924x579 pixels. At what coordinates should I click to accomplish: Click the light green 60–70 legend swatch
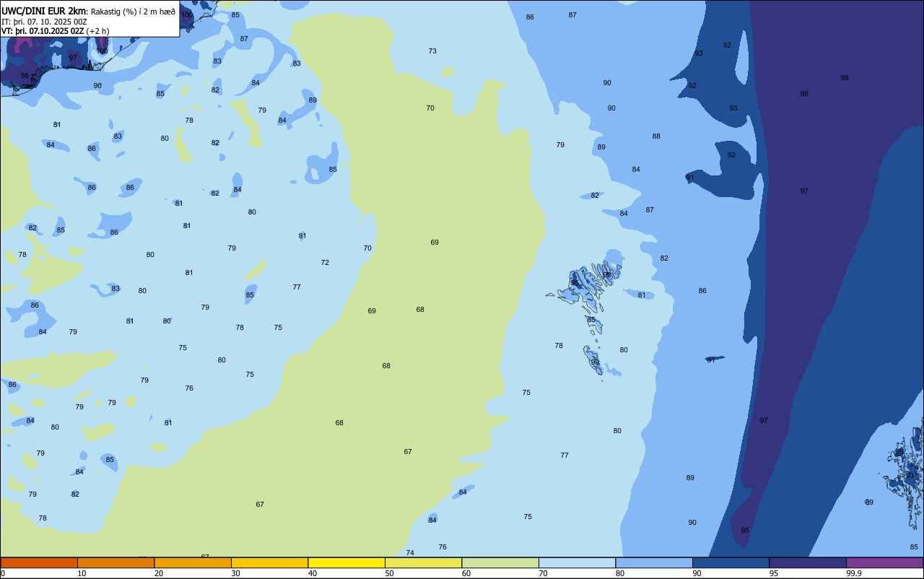coord(500,563)
